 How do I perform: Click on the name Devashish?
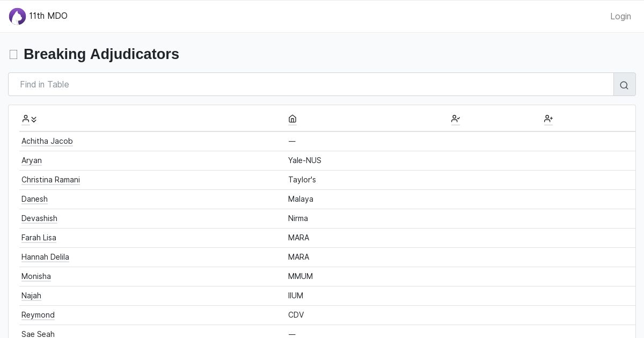tap(39, 218)
